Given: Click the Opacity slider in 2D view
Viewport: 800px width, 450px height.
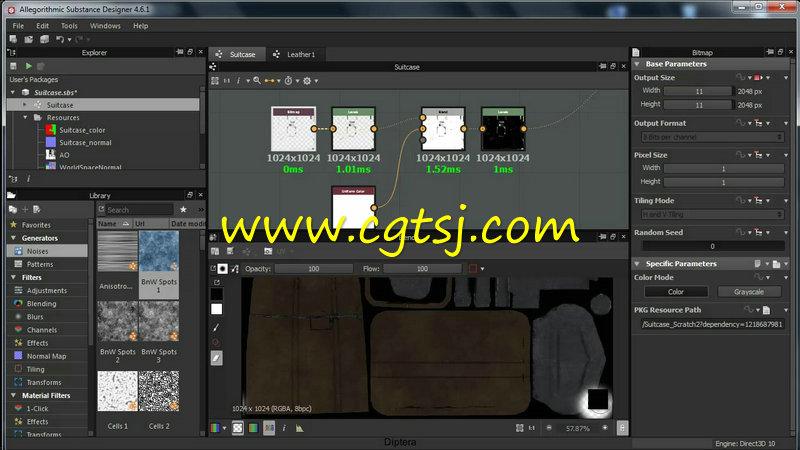Looking at the screenshot, I should [x=313, y=268].
